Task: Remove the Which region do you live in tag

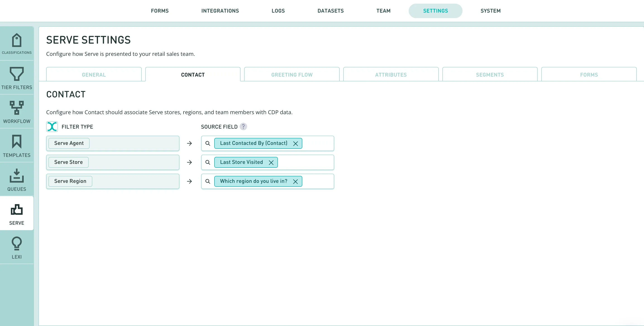Action: point(295,182)
